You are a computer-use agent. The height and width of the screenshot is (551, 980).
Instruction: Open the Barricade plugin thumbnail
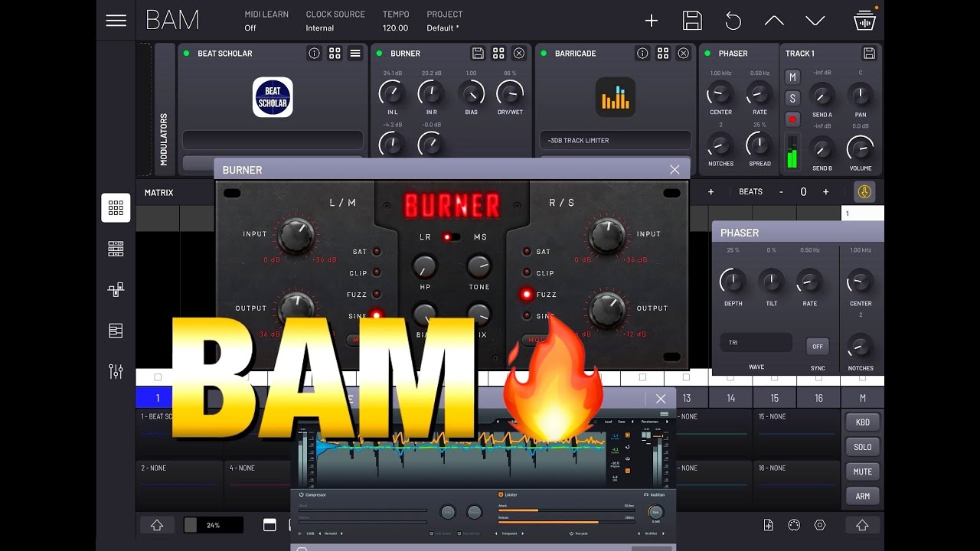[x=616, y=97]
